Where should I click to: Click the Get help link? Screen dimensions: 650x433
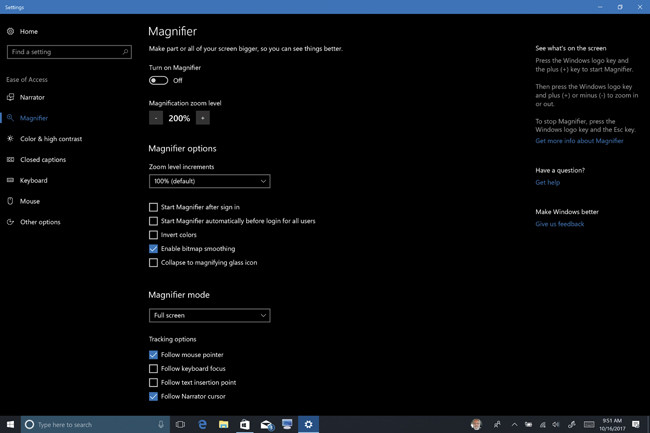548,182
